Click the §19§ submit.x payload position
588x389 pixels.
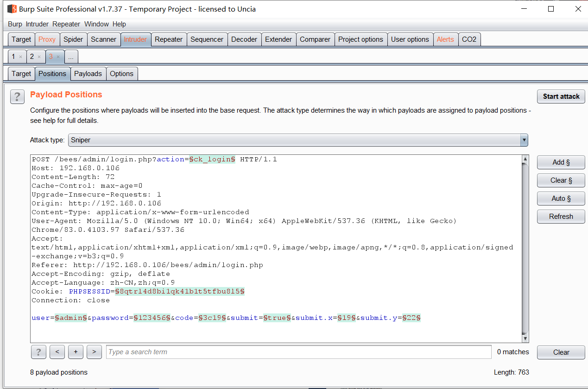click(x=347, y=318)
